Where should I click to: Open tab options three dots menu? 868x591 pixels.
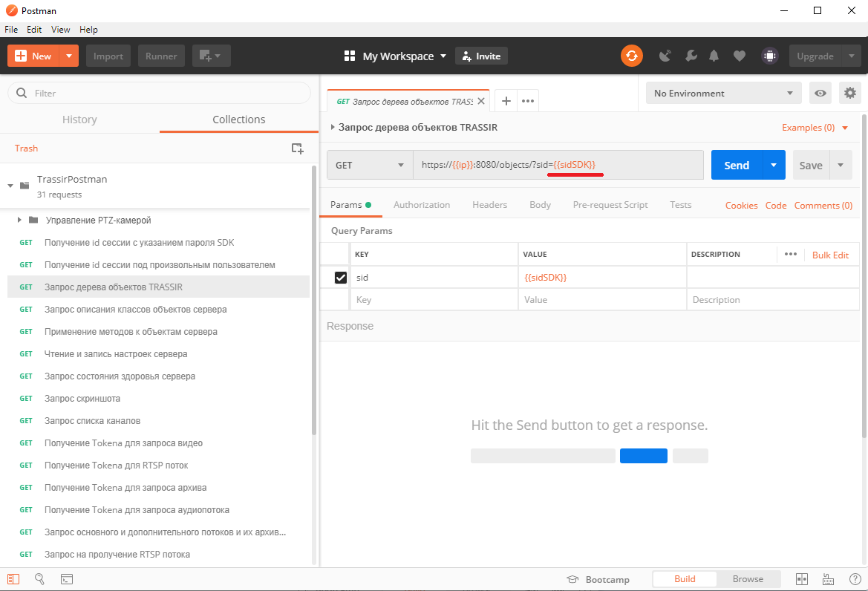click(x=528, y=101)
